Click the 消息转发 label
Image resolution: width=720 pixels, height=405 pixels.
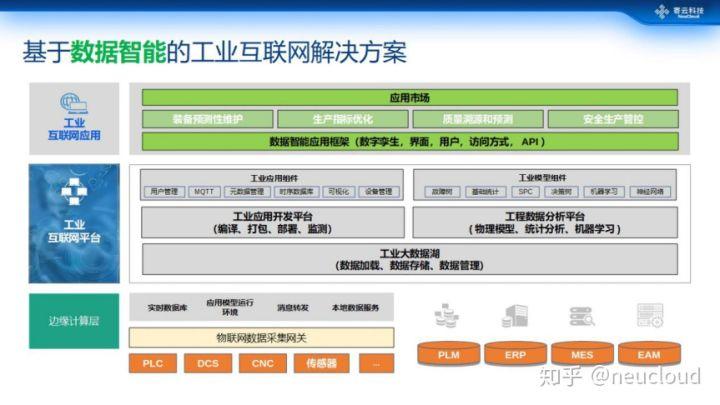point(293,308)
